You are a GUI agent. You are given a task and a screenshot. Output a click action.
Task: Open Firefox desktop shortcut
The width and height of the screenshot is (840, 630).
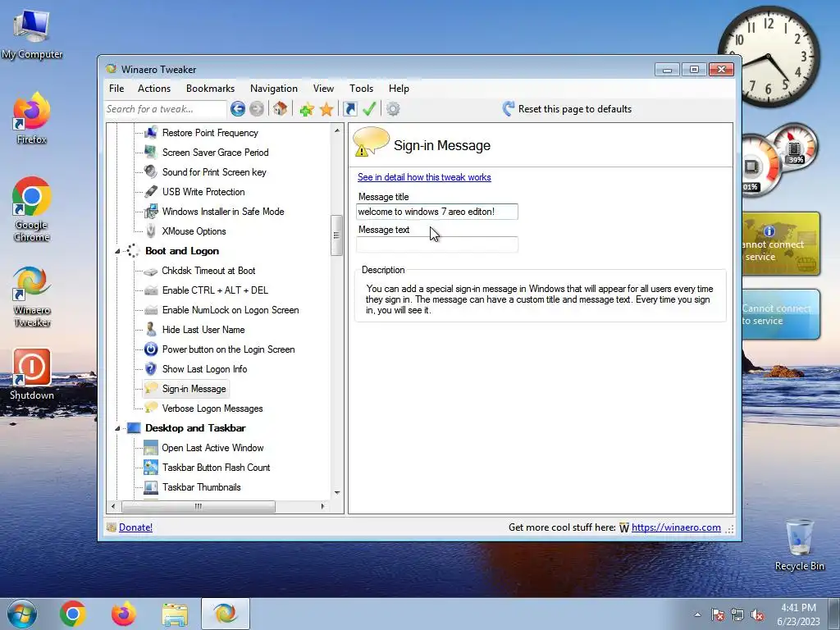(32, 118)
